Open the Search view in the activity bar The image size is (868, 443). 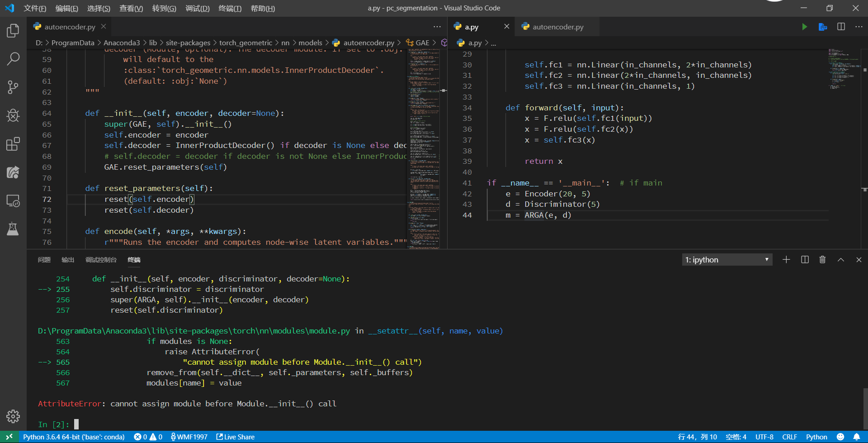pos(13,59)
